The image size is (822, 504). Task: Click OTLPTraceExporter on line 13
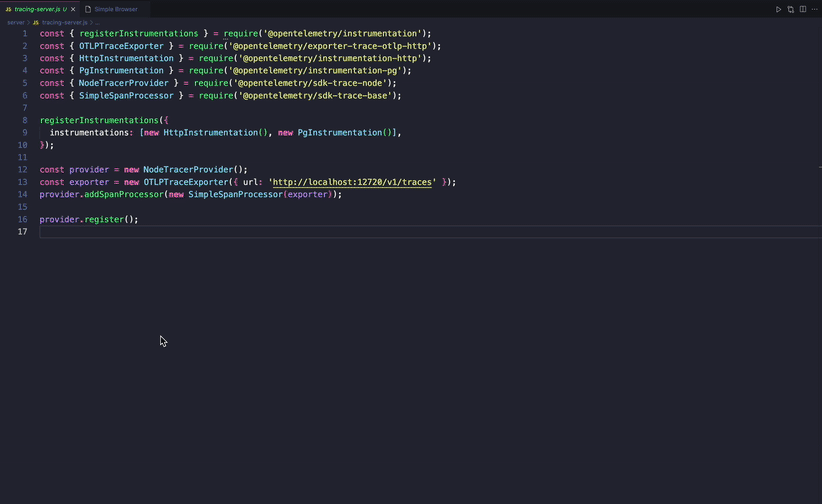point(186,182)
